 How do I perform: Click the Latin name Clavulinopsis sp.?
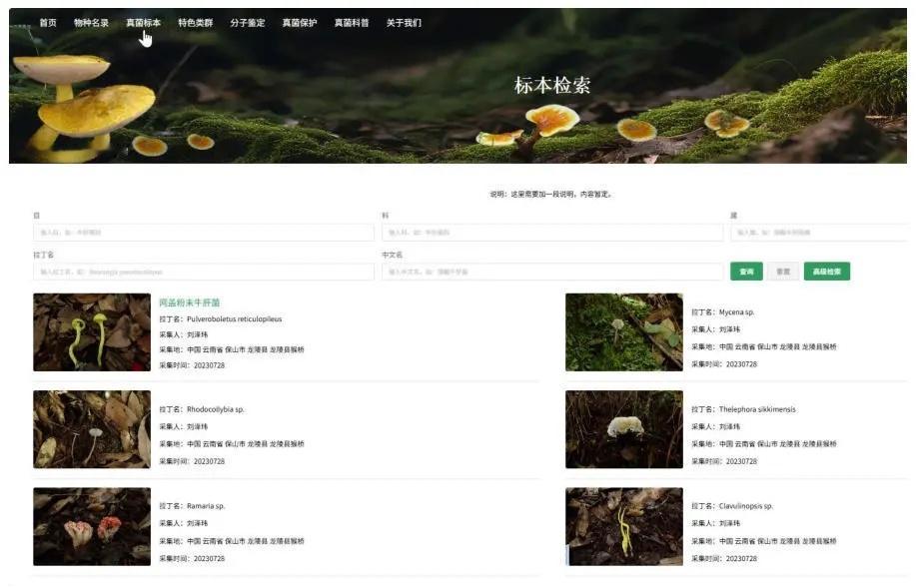(x=746, y=506)
